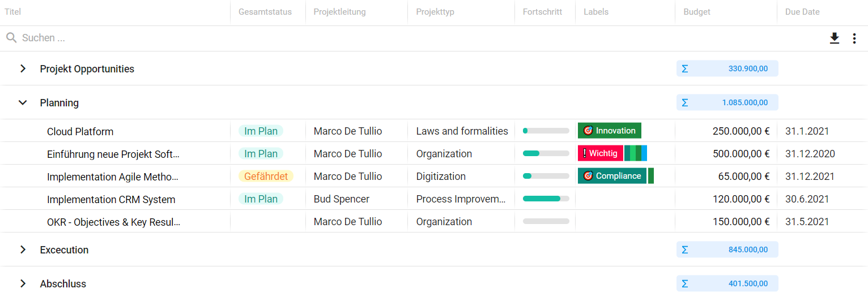Collapse the Planning group

tap(23, 102)
